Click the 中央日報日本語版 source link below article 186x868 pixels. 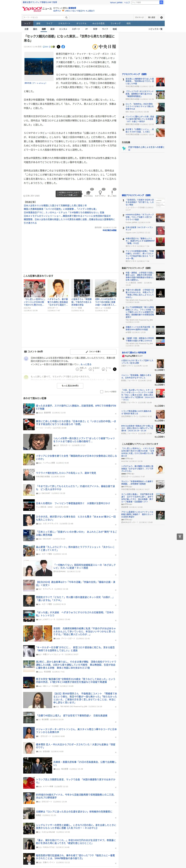pyautogui.click(x=109, y=230)
